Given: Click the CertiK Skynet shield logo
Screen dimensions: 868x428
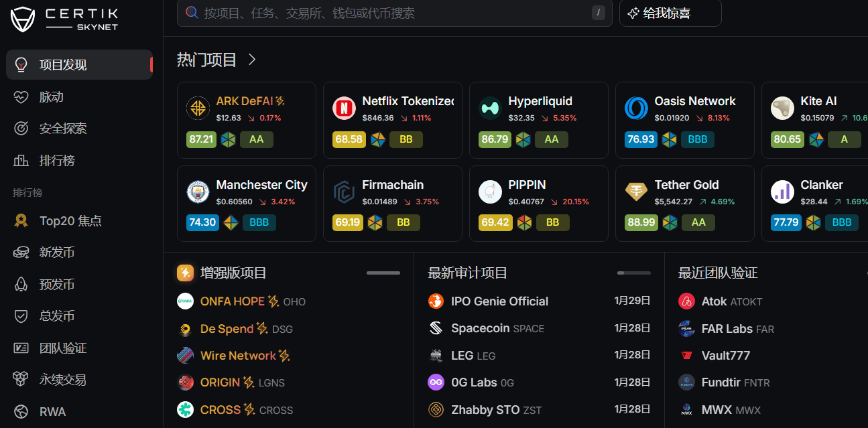Looking at the screenshot, I should tap(23, 19).
